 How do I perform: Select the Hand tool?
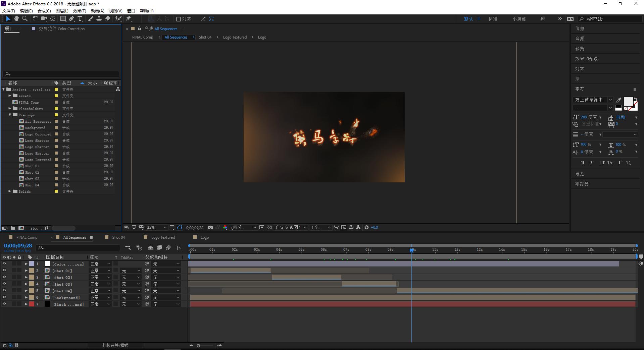click(16, 19)
